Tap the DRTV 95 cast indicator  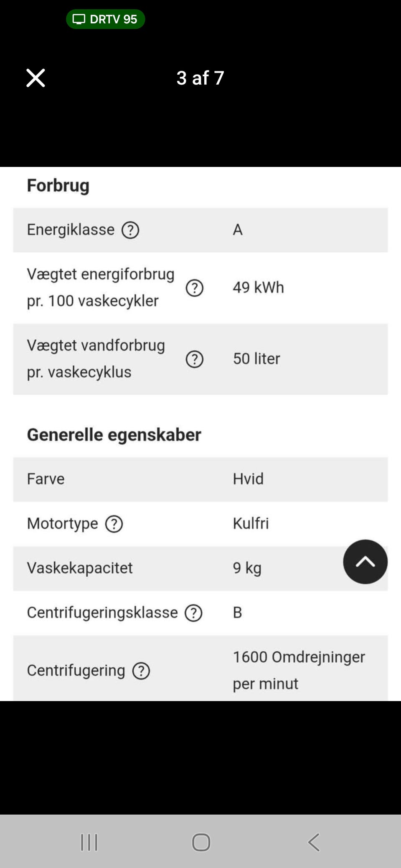(105, 19)
